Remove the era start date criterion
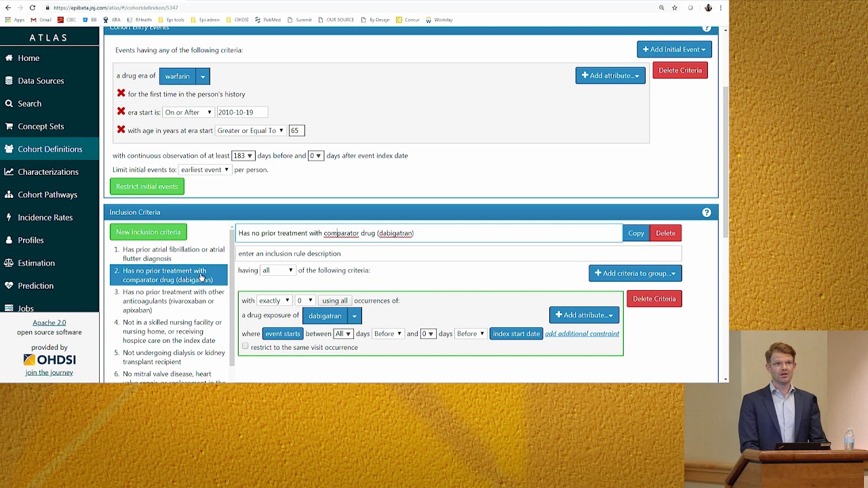This screenshot has width=868, height=488. click(x=121, y=112)
